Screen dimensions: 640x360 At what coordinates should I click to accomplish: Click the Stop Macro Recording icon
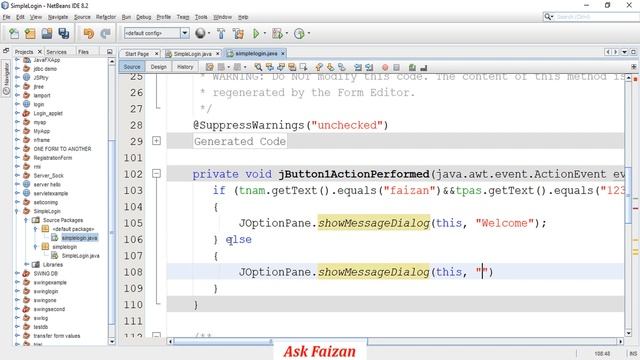pos(396,67)
